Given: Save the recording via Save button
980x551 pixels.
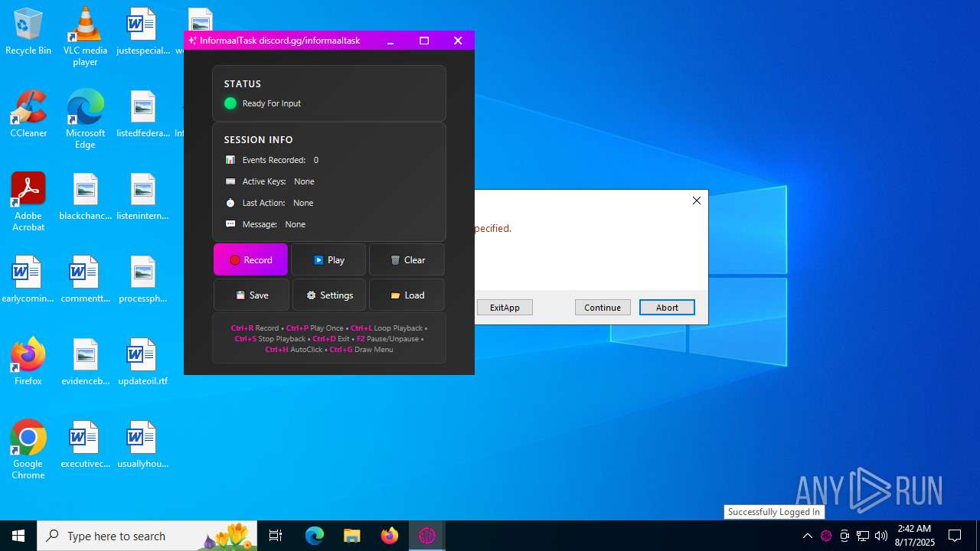Looking at the screenshot, I should (251, 295).
